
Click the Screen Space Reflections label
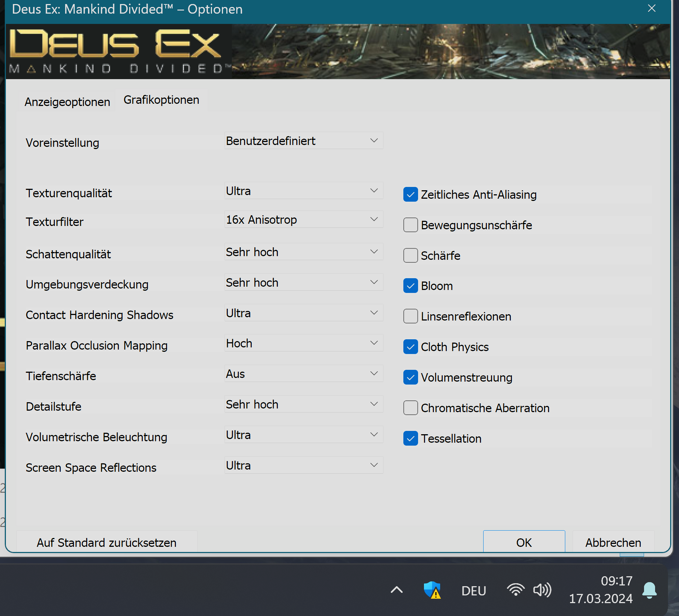pyautogui.click(x=91, y=468)
